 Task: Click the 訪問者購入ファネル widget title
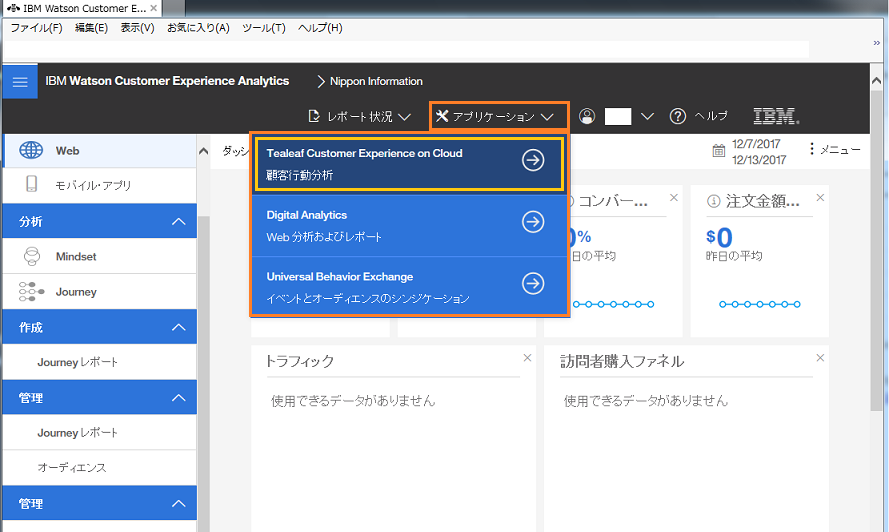622,361
